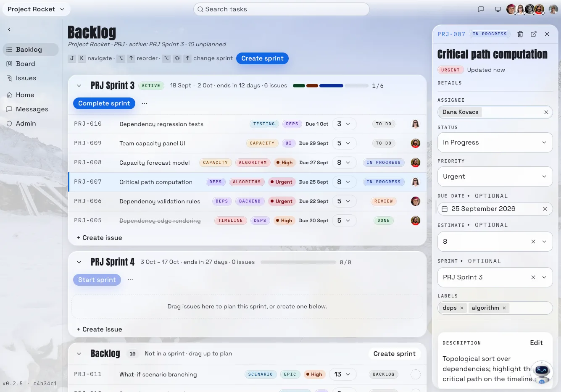This screenshot has width=561, height=392.
Task: Open Admin in the sidebar
Action: pyautogui.click(x=31, y=124)
